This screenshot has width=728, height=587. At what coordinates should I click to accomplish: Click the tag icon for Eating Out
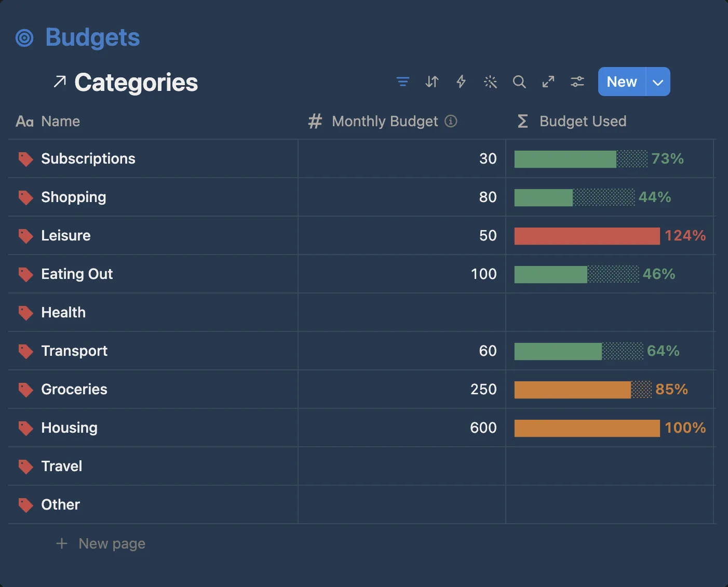pos(25,274)
